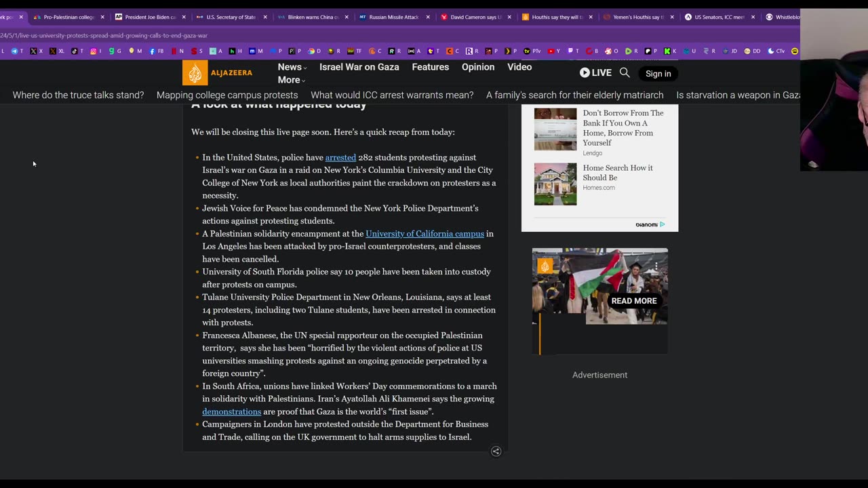The width and height of the screenshot is (868, 488).
Task: Open the TikTok bookmark
Action: point(77,51)
